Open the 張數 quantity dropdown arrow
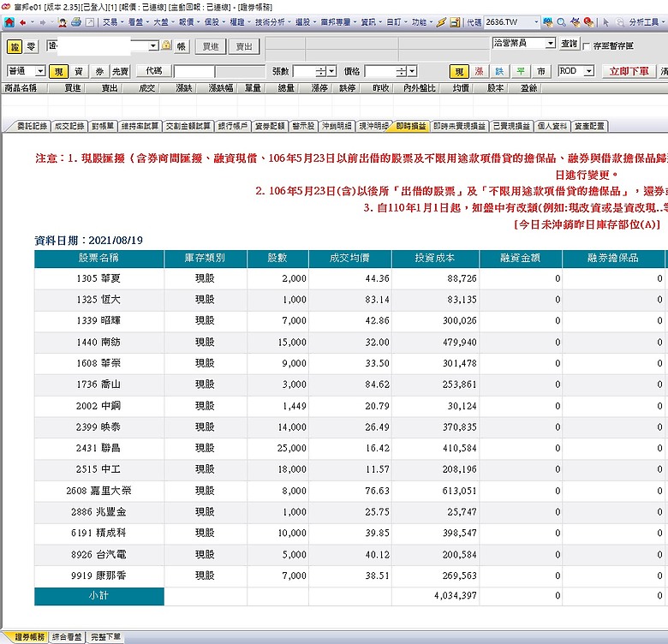Image resolution: width=668 pixels, height=644 pixels. 332,71
